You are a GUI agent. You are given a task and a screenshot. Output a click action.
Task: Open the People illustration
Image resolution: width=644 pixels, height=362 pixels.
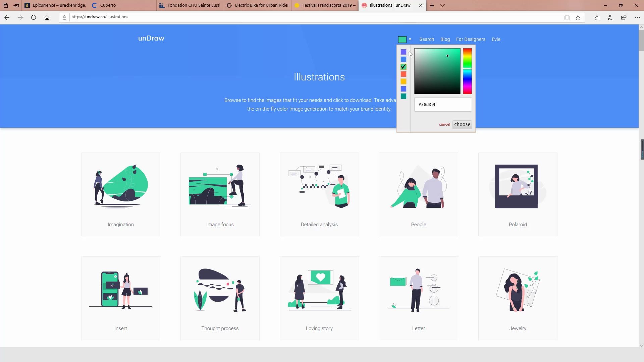tap(419, 194)
